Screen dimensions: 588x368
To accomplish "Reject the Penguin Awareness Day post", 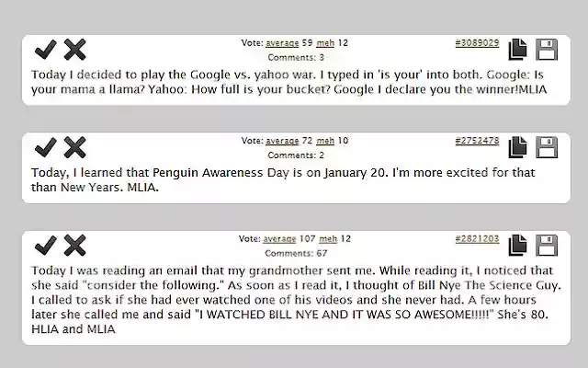I will tap(74, 147).
